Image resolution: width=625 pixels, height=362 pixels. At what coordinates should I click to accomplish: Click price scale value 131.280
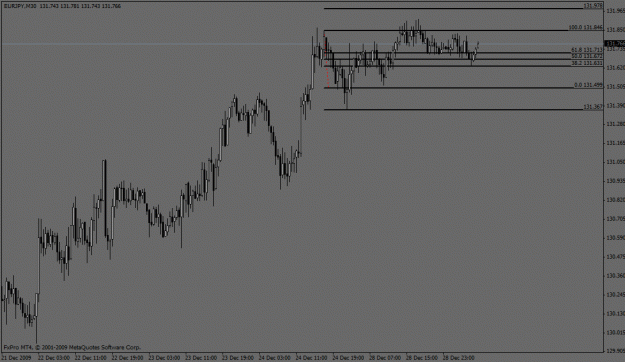615,124
